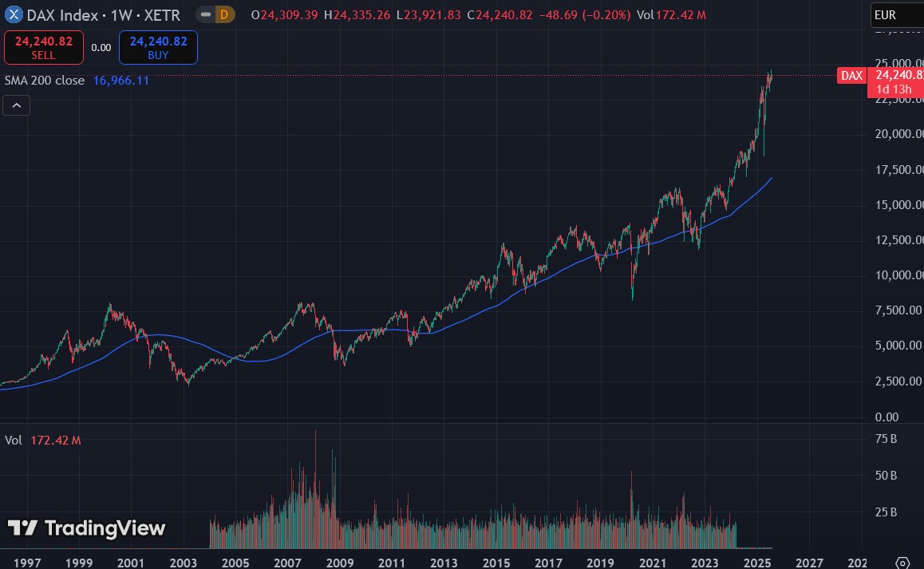Image resolution: width=924 pixels, height=569 pixels.
Task: Click 10,000.00 on the price axis
Action: point(899,275)
